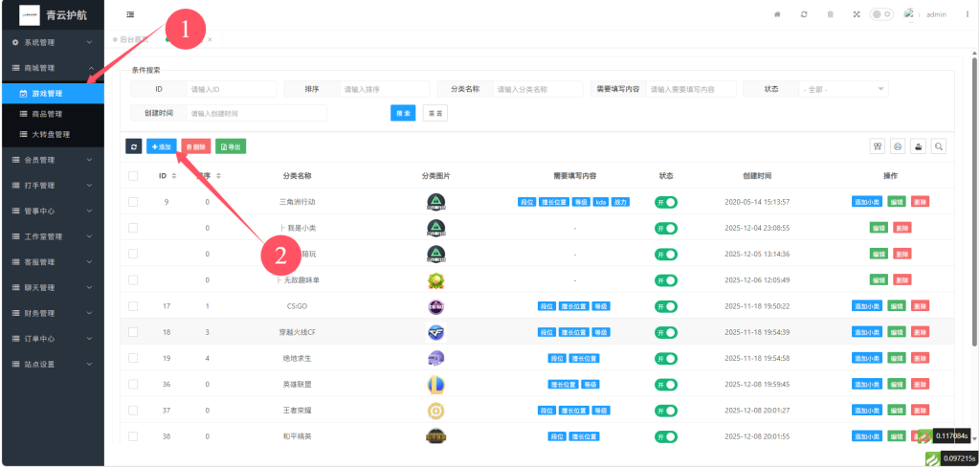Click the red 删除 toolbar button
980x468 pixels.
click(196, 146)
